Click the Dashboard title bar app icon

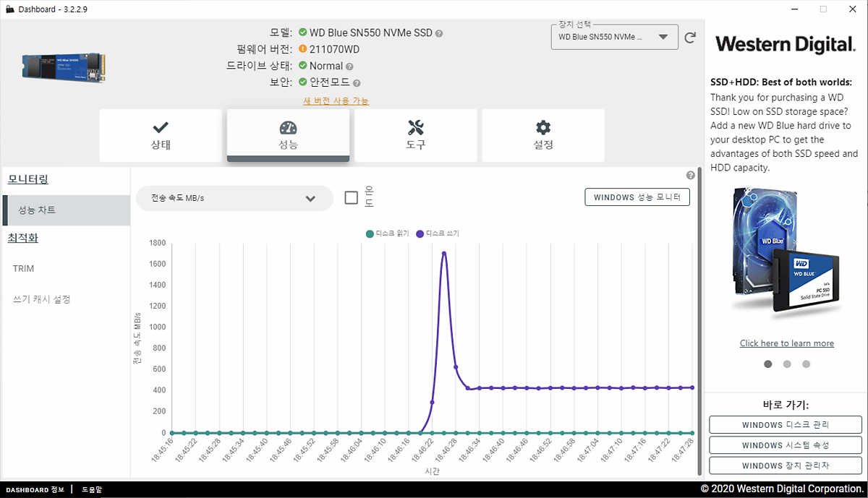[9, 9]
